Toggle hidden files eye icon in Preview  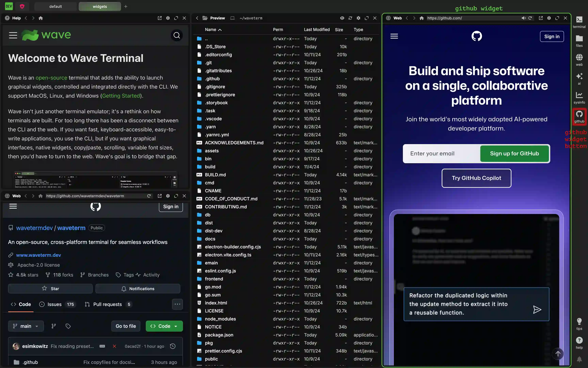[342, 18]
